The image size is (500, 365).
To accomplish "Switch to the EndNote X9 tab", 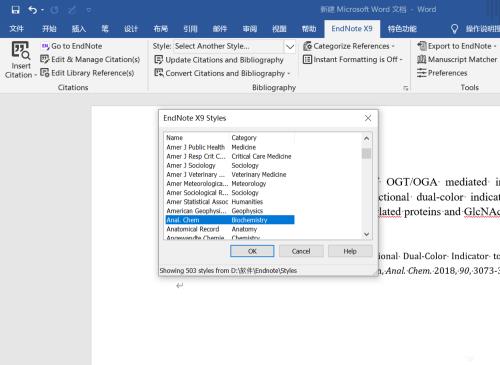I will pos(352,29).
